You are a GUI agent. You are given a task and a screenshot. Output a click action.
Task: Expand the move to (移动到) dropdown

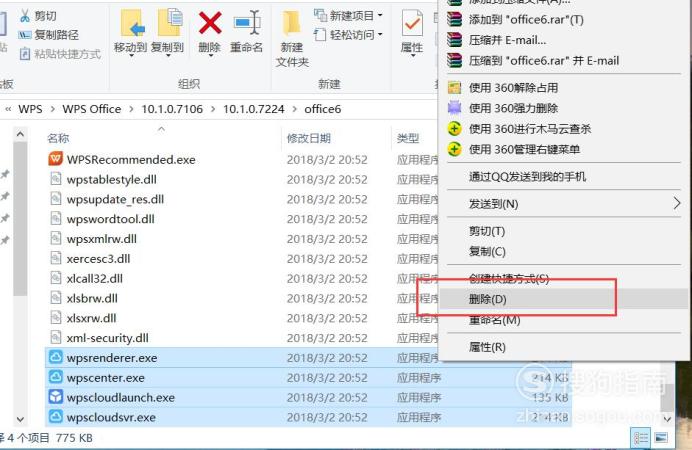(131, 56)
